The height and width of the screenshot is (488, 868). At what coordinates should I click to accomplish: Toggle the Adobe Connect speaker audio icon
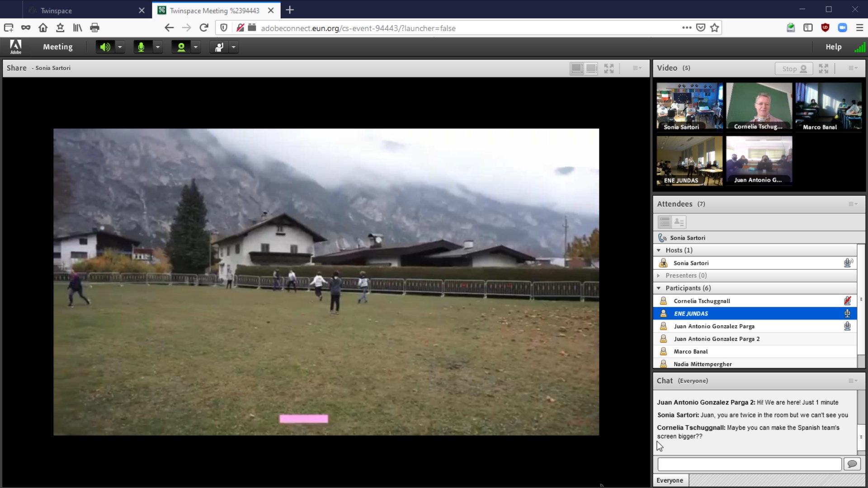(x=105, y=47)
